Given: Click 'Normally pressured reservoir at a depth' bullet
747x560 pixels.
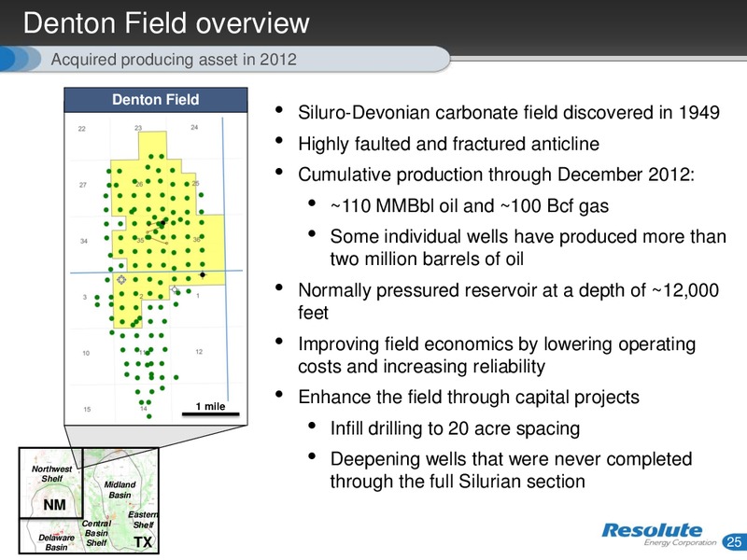Looking at the screenshot, I should [x=508, y=301].
